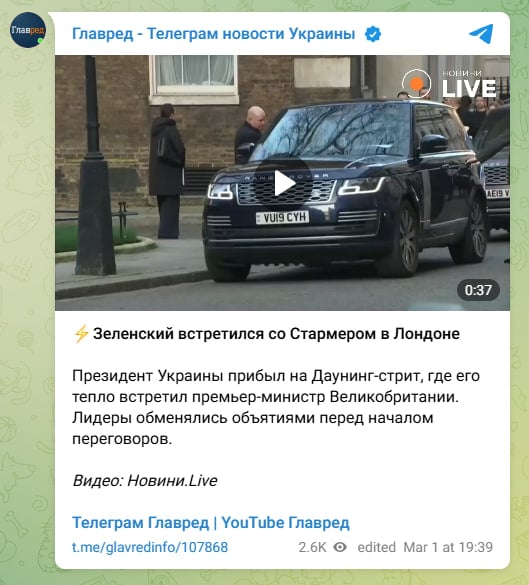
Task: Open the YouTube Главред link
Action: coord(285,522)
